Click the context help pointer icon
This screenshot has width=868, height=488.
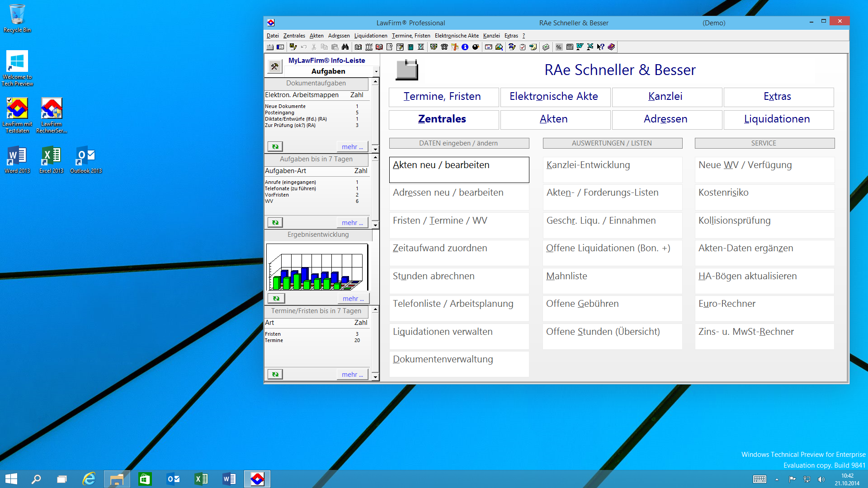coord(600,47)
